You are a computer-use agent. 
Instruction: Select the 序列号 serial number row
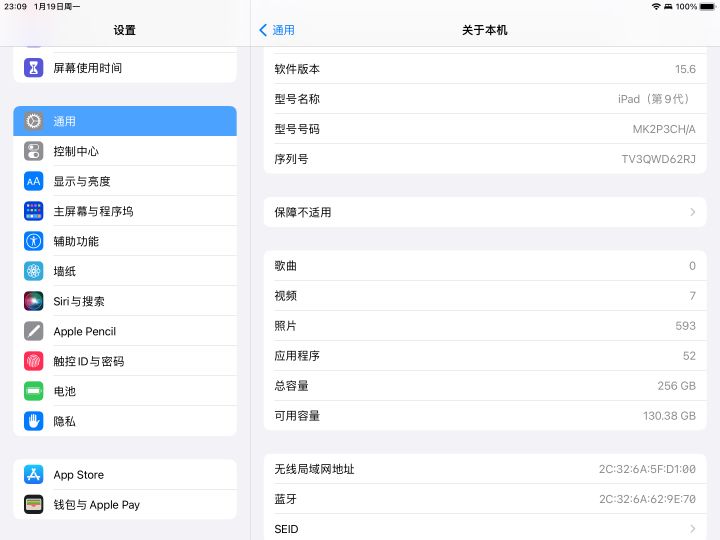point(485,159)
